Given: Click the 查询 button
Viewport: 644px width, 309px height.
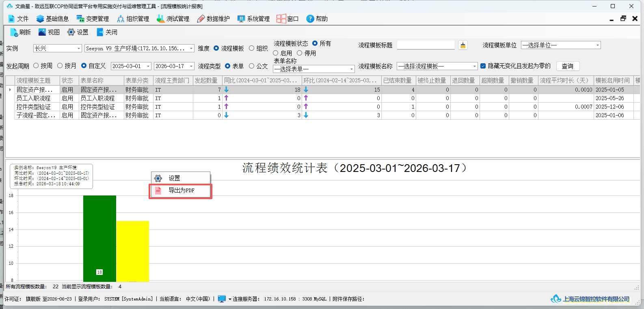Looking at the screenshot, I should tap(568, 66).
